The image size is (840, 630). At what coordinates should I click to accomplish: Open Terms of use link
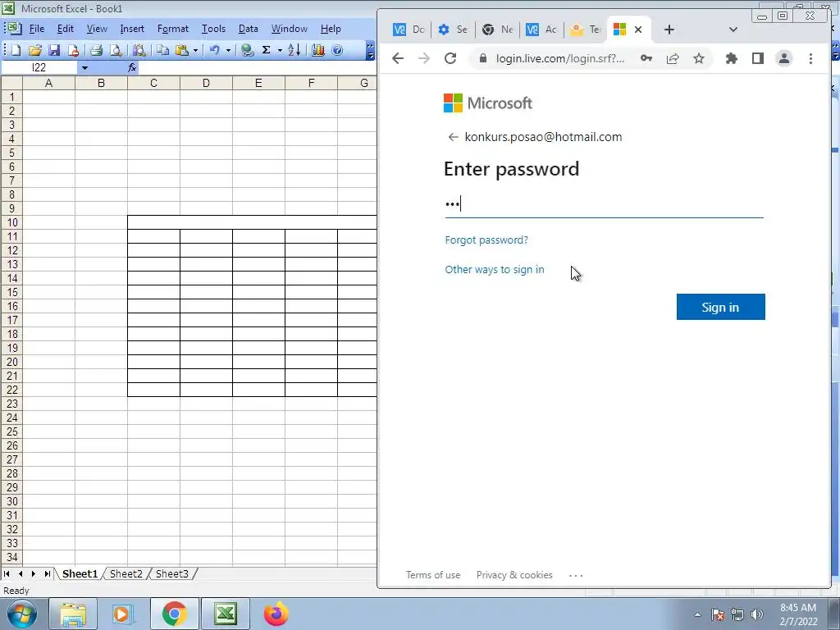point(433,575)
